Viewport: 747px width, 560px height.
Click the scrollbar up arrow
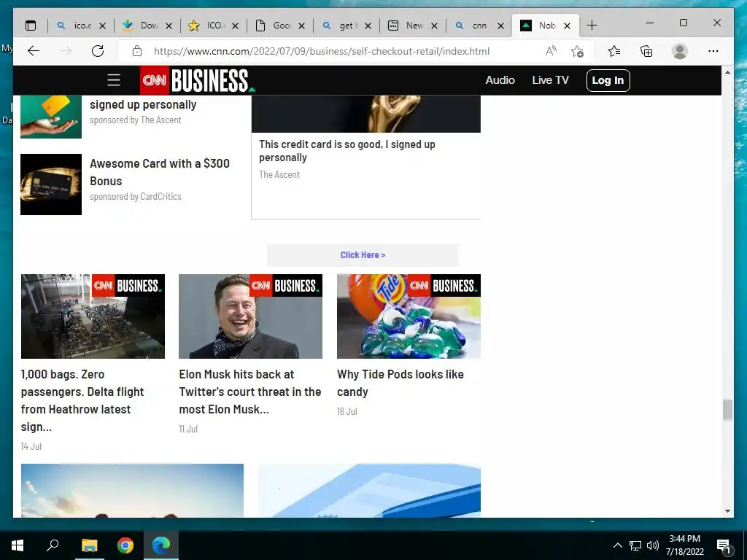pos(727,72)
